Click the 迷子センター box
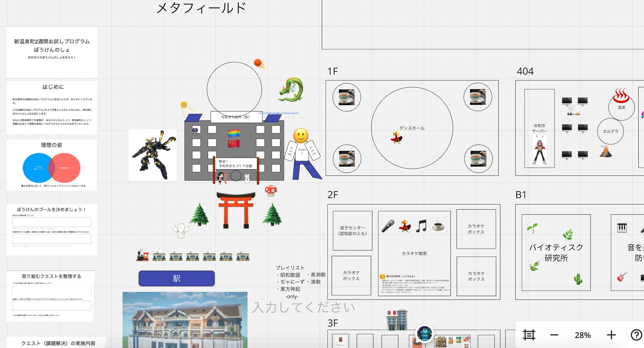 pyautogui.click(x=352, y=231)
